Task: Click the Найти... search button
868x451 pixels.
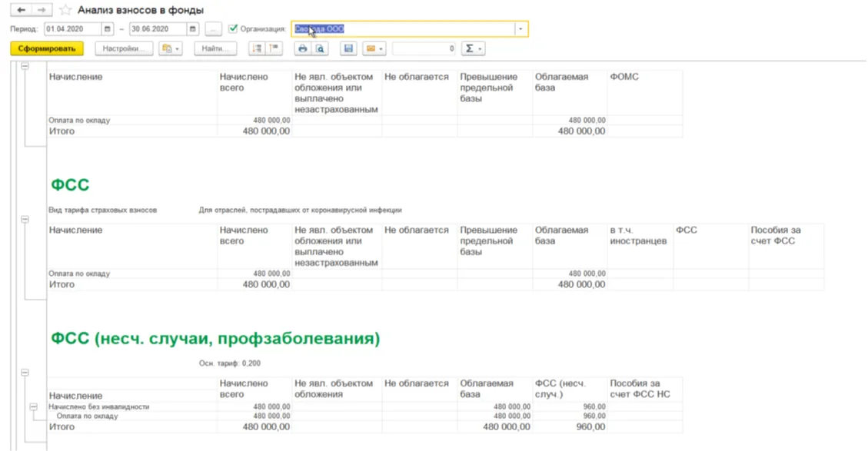Action: click(x=215, y=48)
